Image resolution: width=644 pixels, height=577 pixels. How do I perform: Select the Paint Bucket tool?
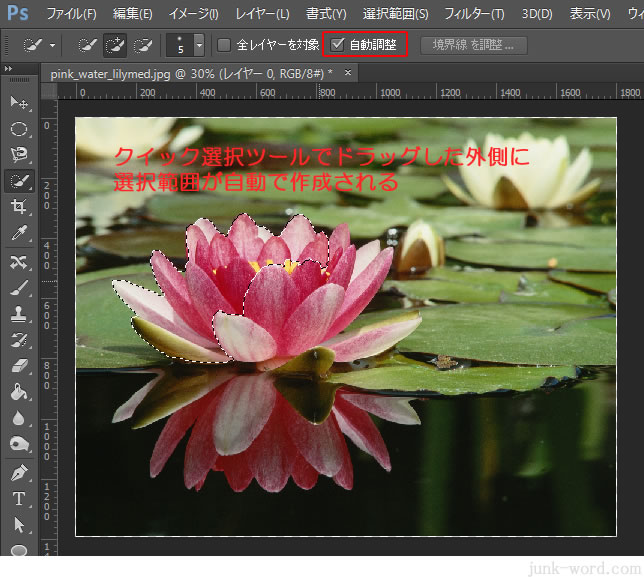(x=19, y=392)
